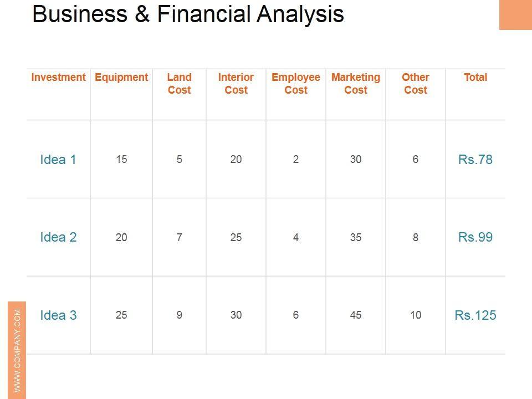Select the Idea 2 row label
The height and width of the screenshot is (399, 532).
pyautogui.click(x=58, y=237)
